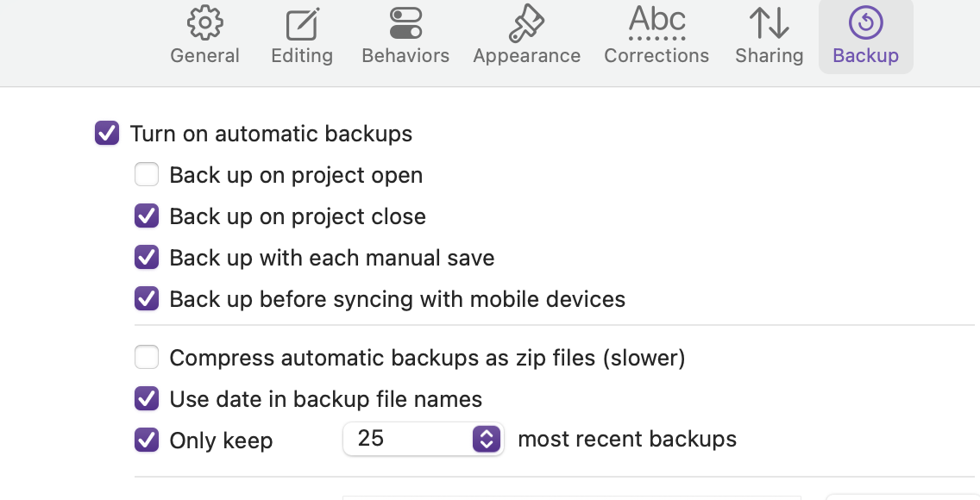Click the Appearance tab label text
The height and width of the screenshot is (500, 980).
[x=526, y=56]
